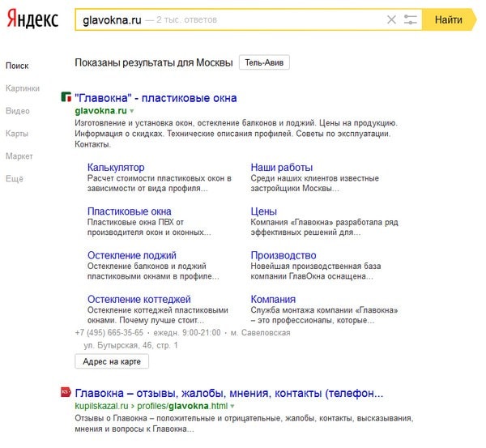Click Показаны результаты для Москвы text
486x448 pixels.
tap(154, 62)
